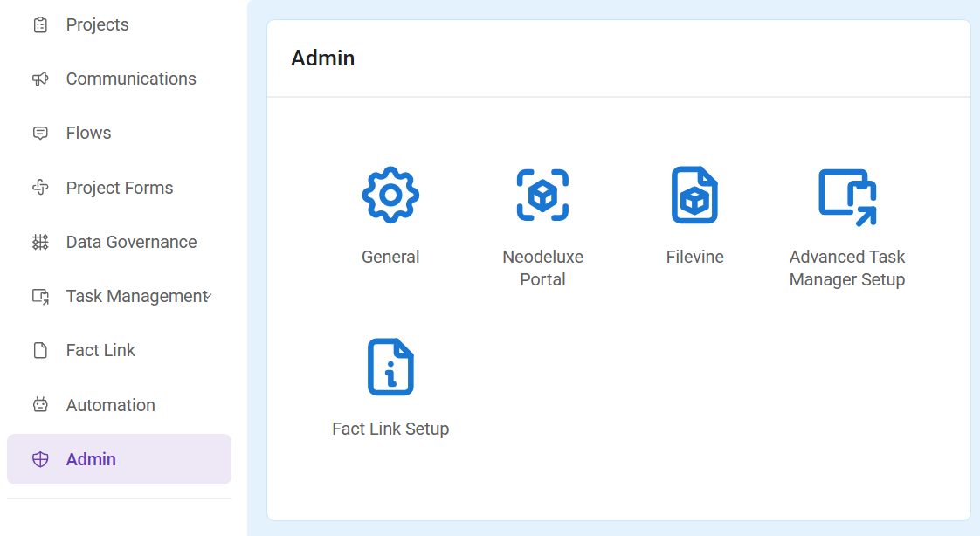
Task: Click the Admin shield icon
Action: tap(41, 459)
